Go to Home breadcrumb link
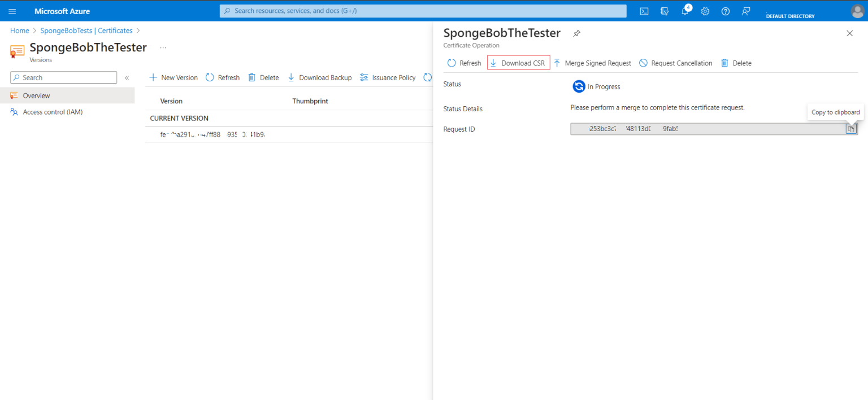The height and width of the screenshot is (400, 868). tap(19, 31)
